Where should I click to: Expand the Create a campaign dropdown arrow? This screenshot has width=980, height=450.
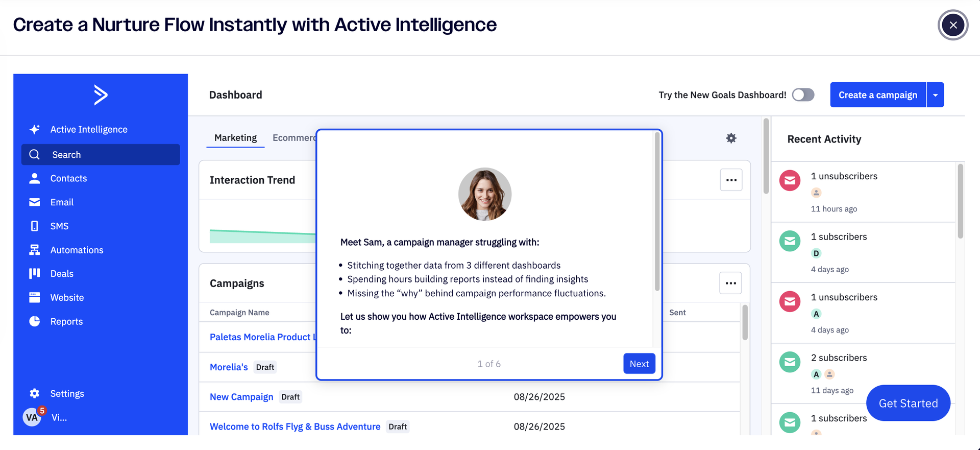pos(935,95)
